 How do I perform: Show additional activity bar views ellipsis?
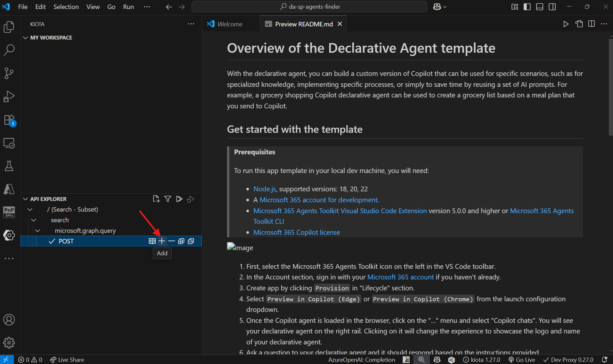9,259
